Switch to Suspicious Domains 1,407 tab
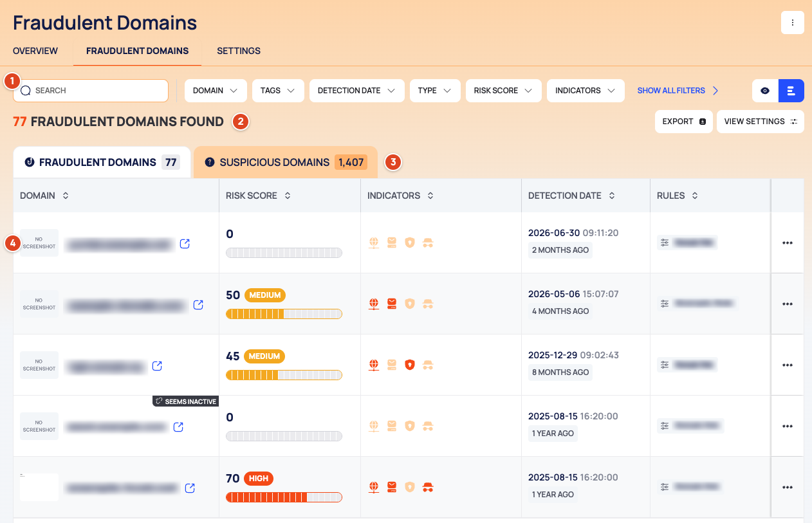This screenshot has width=812, height=523. [x=285, y=162]
